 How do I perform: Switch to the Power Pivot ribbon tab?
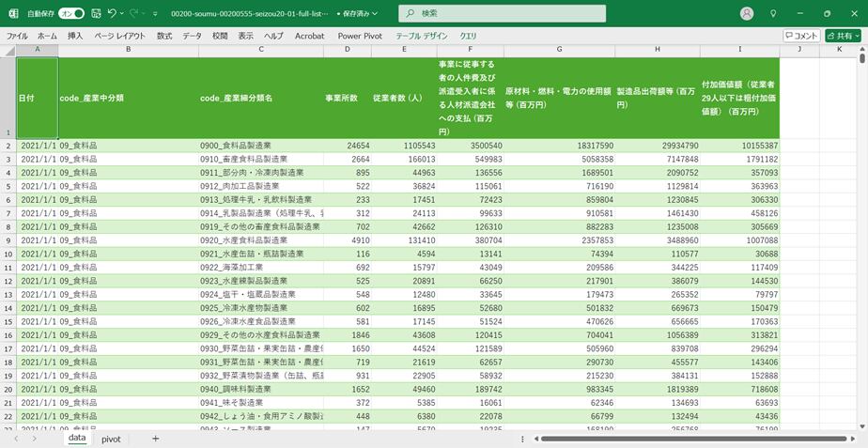pyautogui.click(x=360, y=36)
